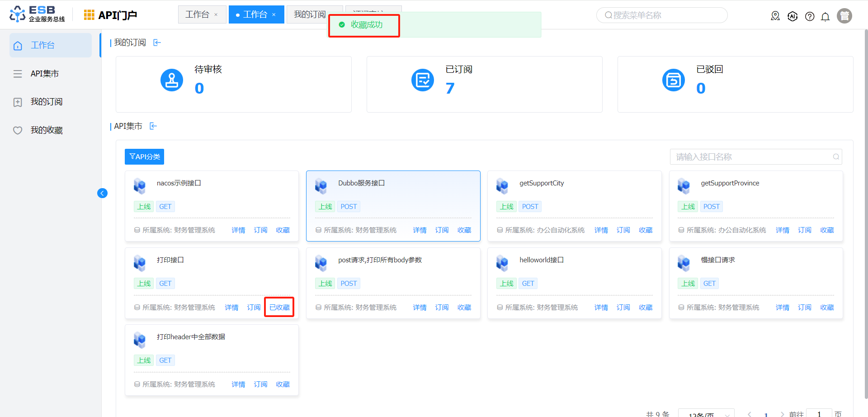Select 我的收藏 in the sidebar menu
This screenshot has width=868, height=417.
(46, 130)
